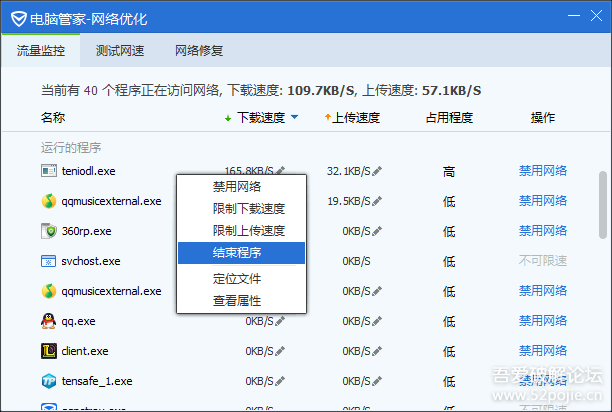Choose 限制上传速度 from context menu

(241, 231)
